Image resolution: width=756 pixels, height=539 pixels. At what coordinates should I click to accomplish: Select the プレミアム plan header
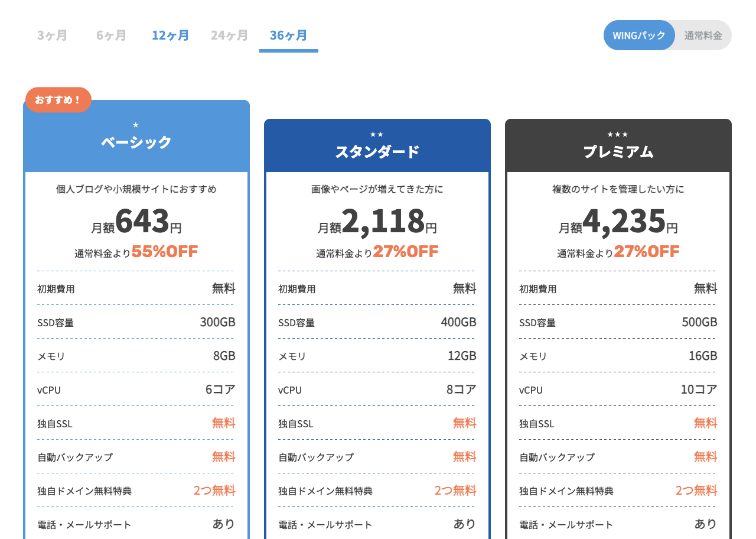coord(618,152)
